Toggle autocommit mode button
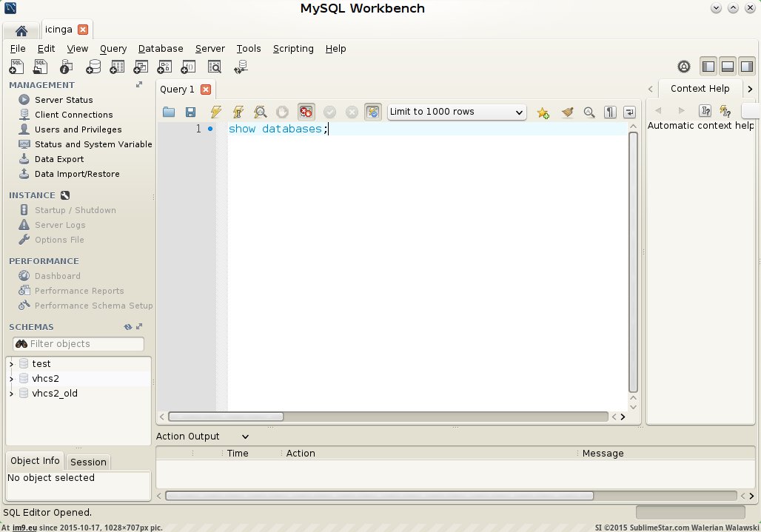The image size is (761, 532). [x=373, y=112]
